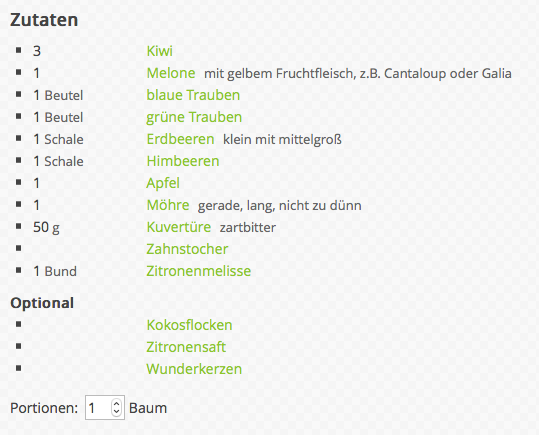The width and height of the screenshot is (539, 435).
Task: Click the Zitronensaft link
Action: click(186, 347)
